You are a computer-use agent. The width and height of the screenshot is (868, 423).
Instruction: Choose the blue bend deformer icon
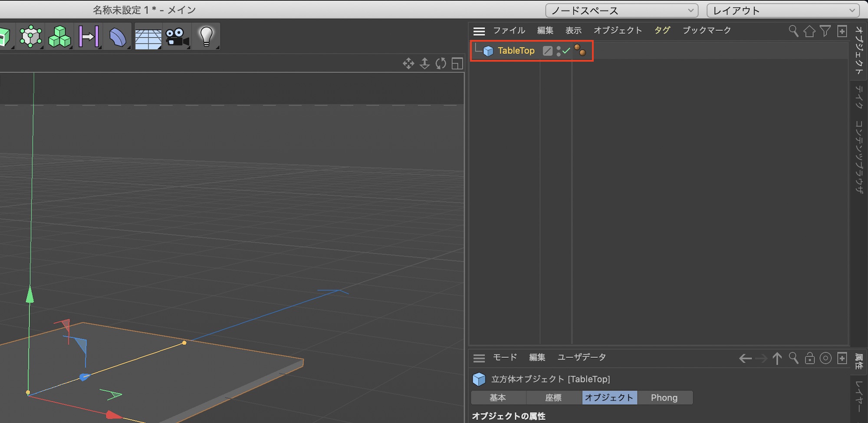point(118,37)
